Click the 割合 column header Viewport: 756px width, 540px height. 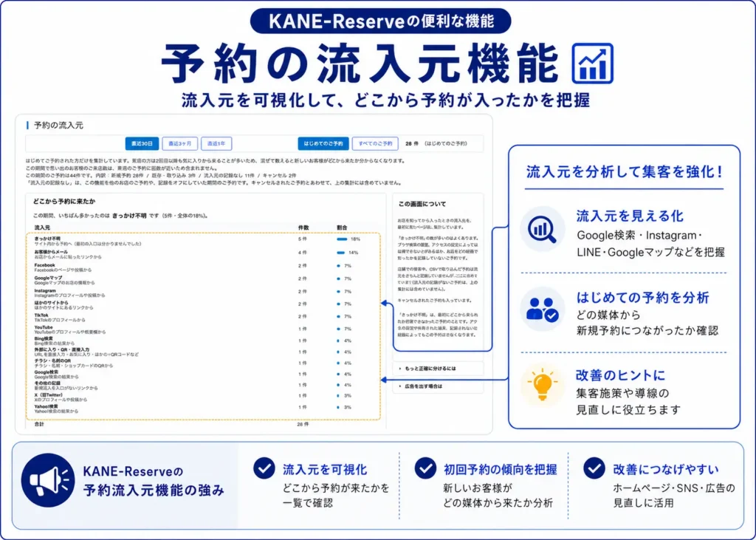(342, 228)
